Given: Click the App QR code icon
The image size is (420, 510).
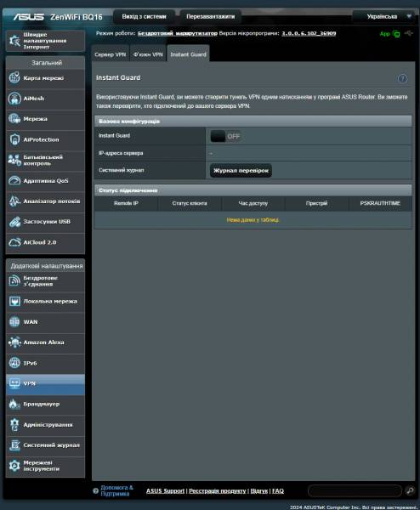Looking at the screenshot, I should coord(396,33).
